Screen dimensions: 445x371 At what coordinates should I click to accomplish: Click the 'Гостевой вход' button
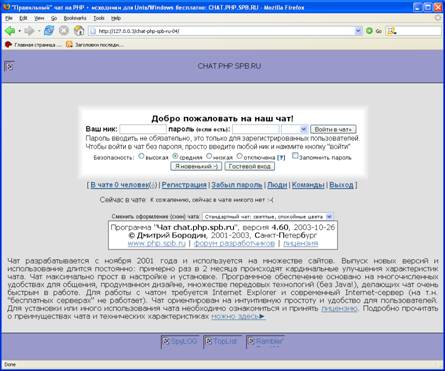coord(249,166)
